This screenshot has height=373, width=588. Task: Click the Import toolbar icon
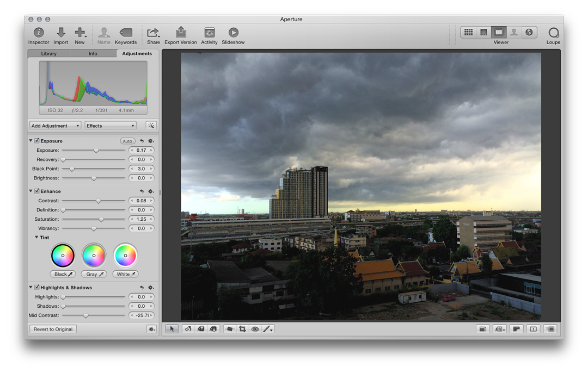tap(61, 36)
